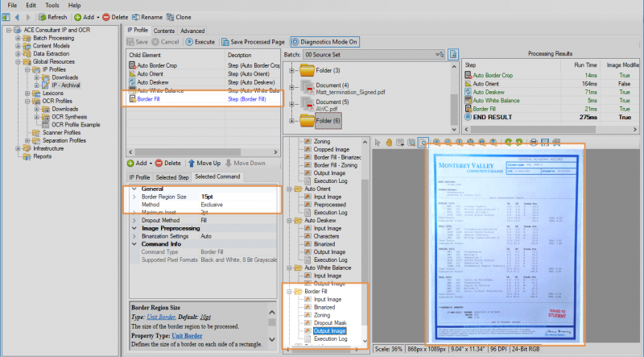The image size is (644, 357).
Task: Select Auto Deskew Characters item
Action: pos(326,236)
